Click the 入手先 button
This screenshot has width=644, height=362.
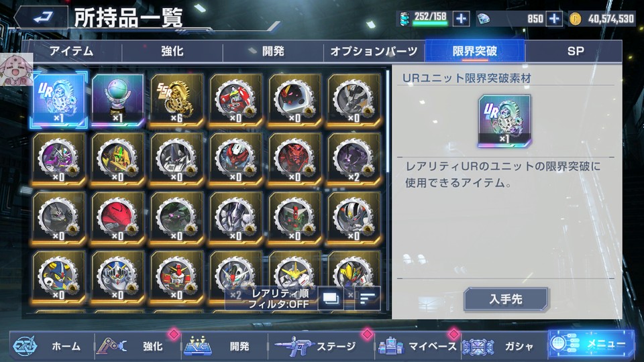pyautogui.click(x=506, y=299)
